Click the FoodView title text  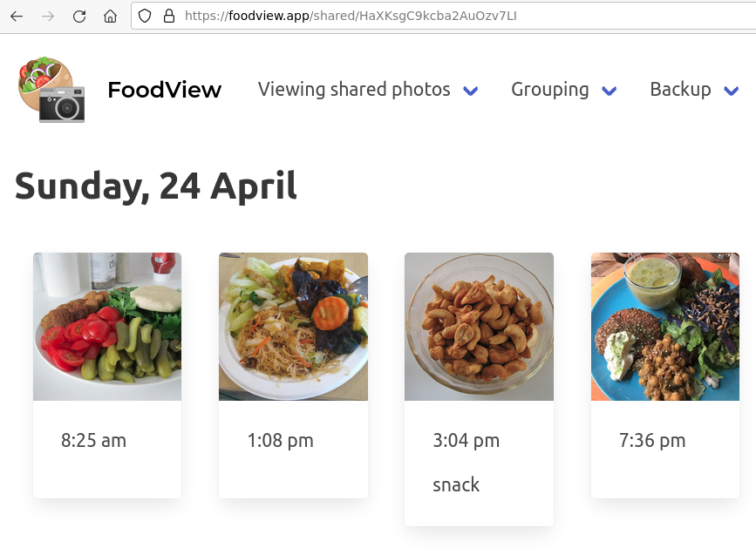[165, 90]
